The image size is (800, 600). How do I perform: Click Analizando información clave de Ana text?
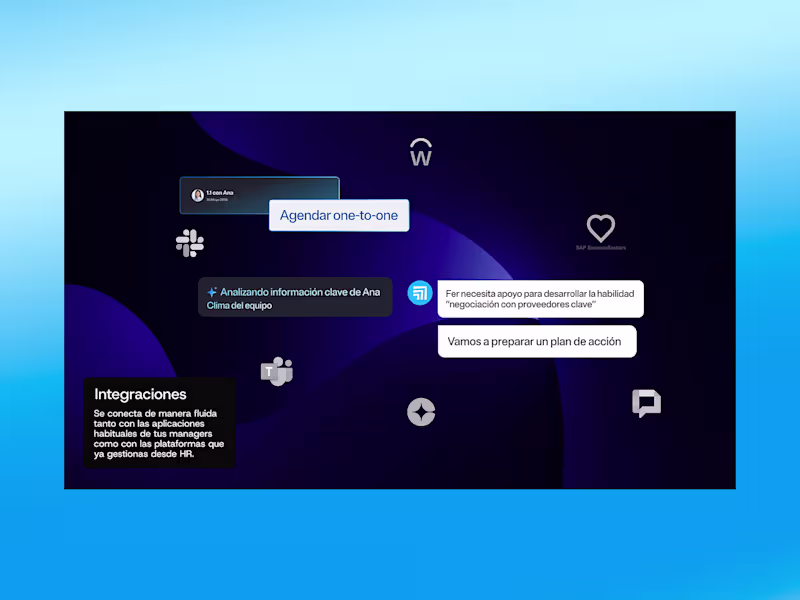[300, 292]
